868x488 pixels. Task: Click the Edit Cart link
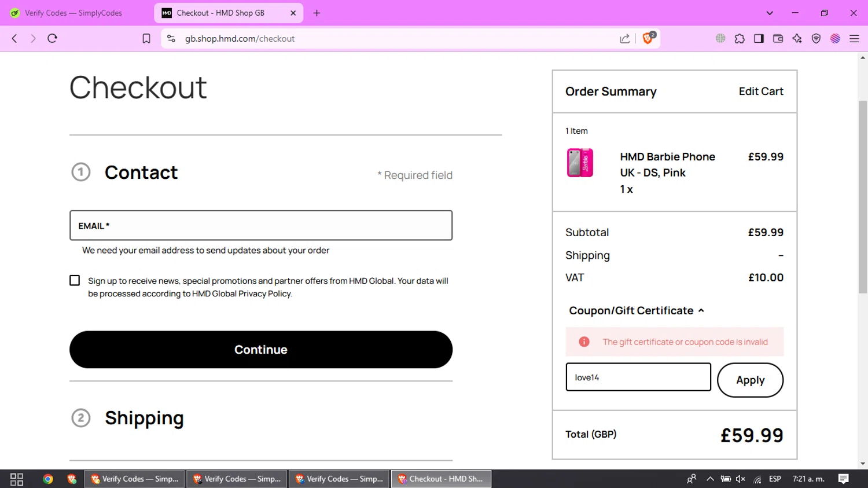pos(761,91)
